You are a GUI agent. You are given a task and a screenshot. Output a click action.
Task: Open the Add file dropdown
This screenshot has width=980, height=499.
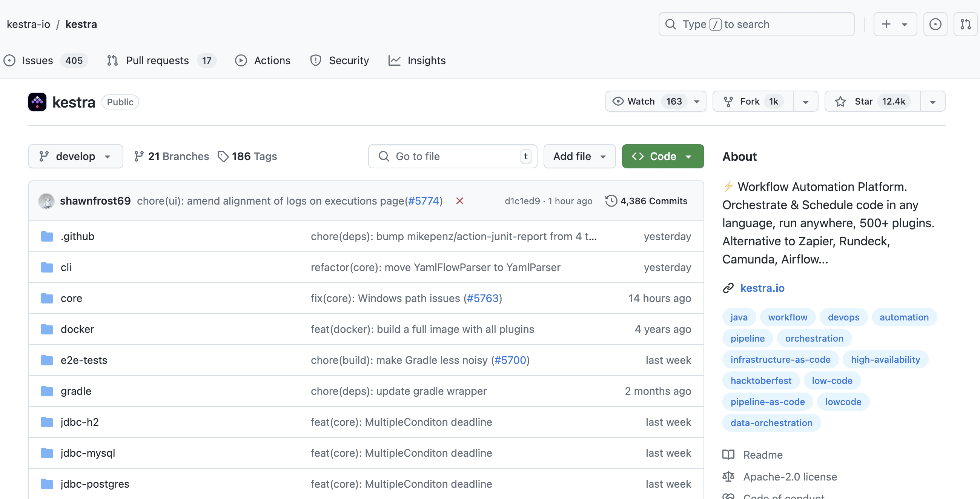(579, 156)
